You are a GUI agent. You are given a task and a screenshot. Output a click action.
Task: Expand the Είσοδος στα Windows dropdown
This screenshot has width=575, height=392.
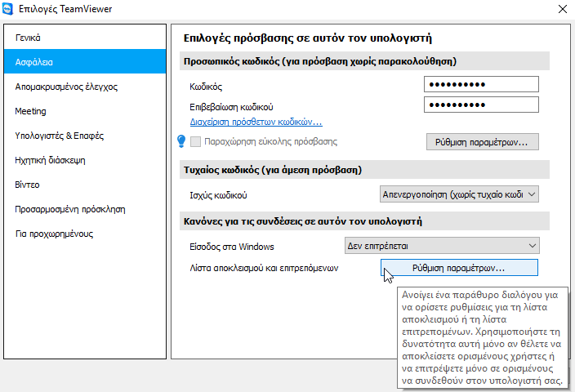(442, 246)
